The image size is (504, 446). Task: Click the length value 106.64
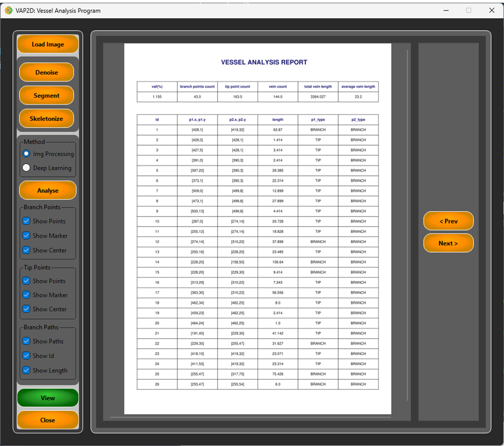coord(278,262)
